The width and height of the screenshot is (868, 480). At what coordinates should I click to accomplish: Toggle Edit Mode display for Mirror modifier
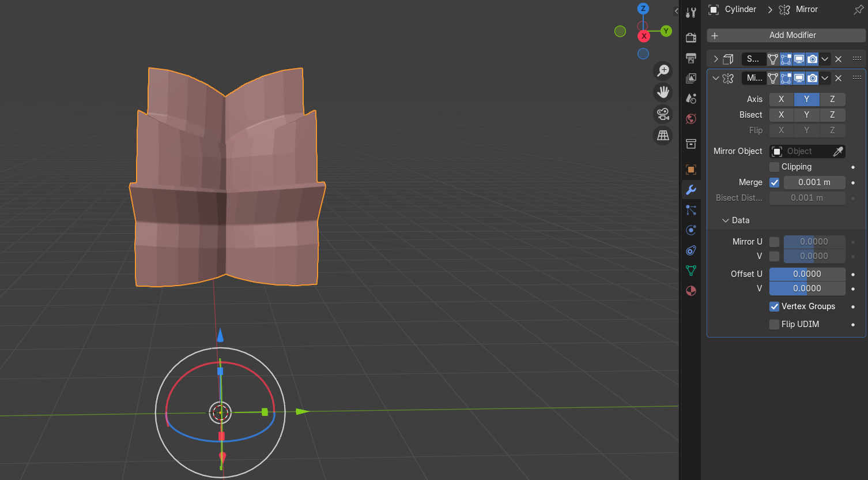pos(786,78)
